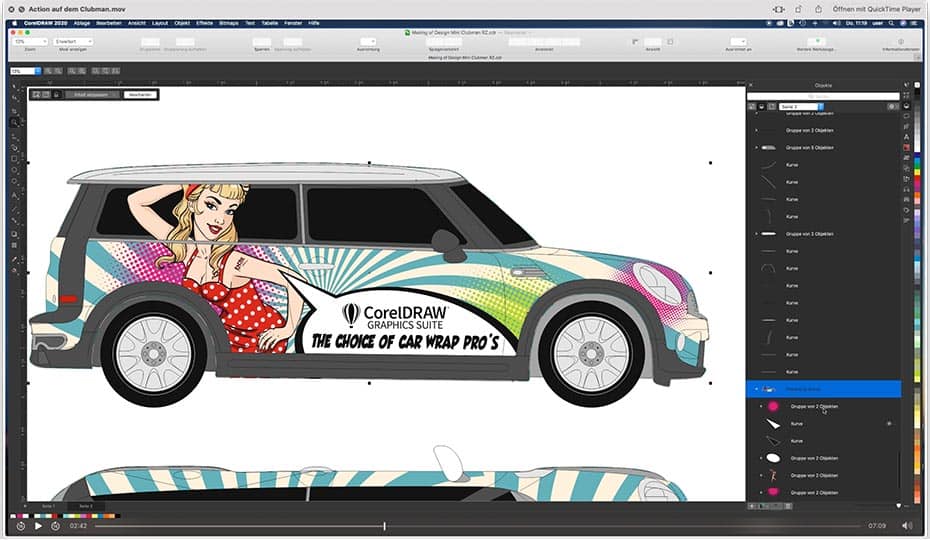Click the white triangle thumbnail in Objekte list
Image resolution: width=930 pixels, height=540 pixels.
[x=773, y=424]
